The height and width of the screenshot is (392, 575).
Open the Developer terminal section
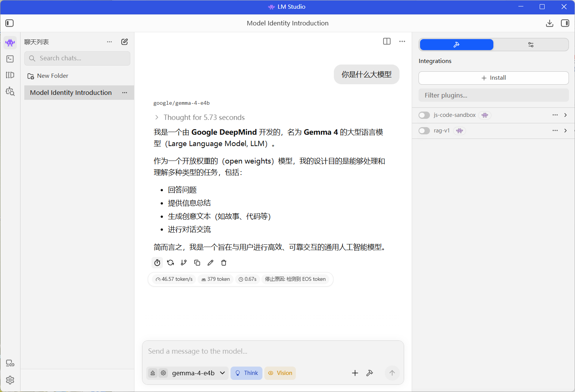(x=10, y=59)
